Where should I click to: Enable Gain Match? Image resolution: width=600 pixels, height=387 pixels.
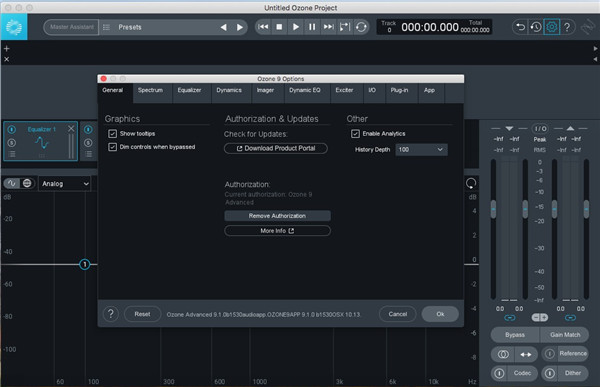point(565,335)
